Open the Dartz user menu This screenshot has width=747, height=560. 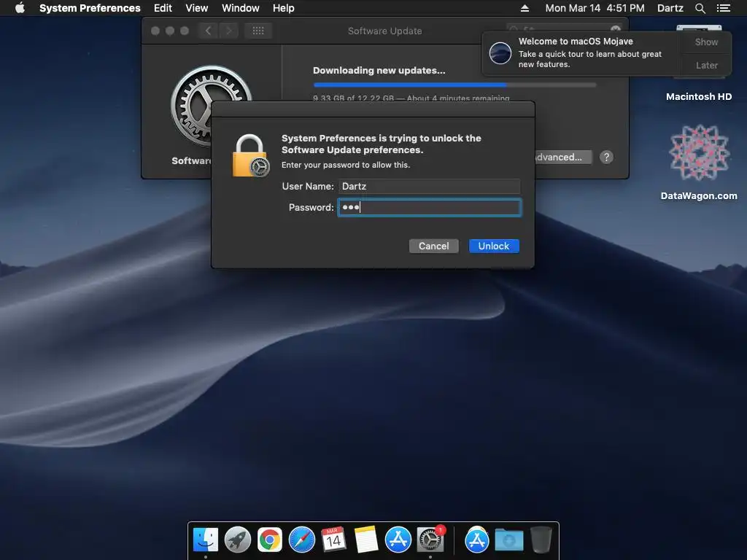(670, 8)
